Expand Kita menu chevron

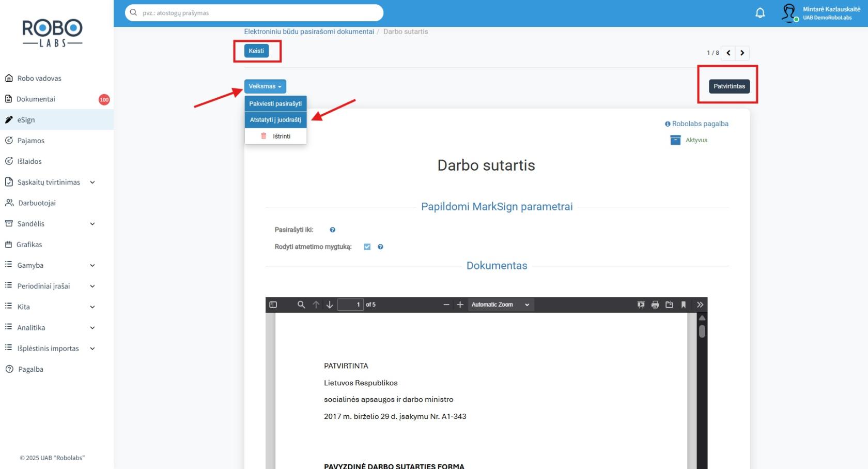(x=92, y=307)
